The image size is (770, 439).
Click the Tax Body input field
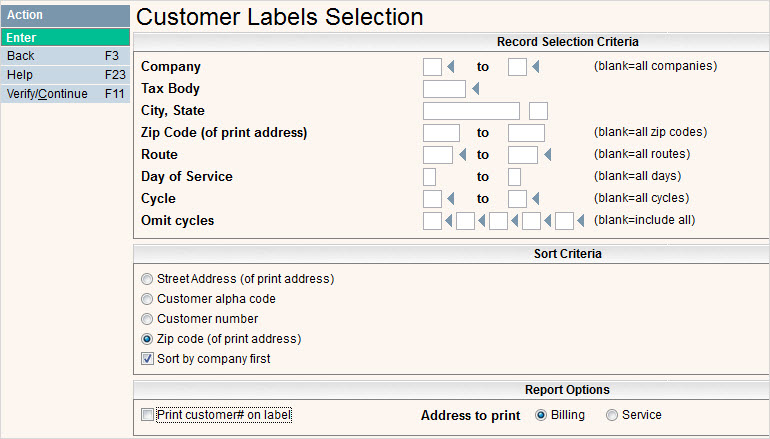444,89
